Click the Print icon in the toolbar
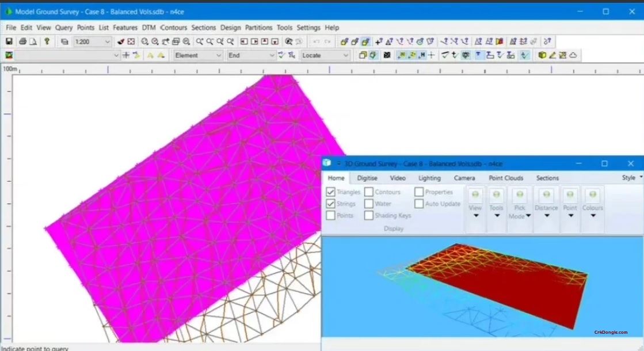 click(x=21, y=41)
